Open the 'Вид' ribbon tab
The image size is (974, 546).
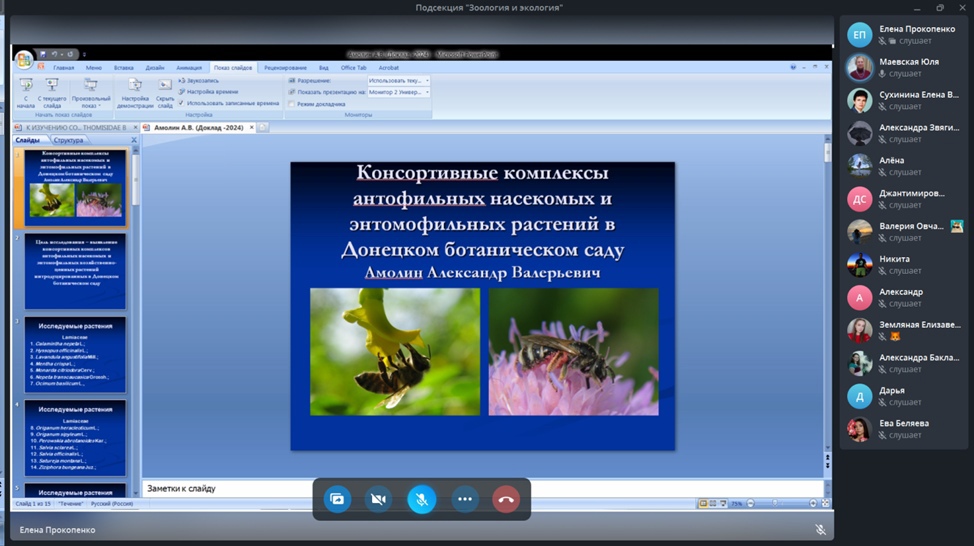point(324,68)
